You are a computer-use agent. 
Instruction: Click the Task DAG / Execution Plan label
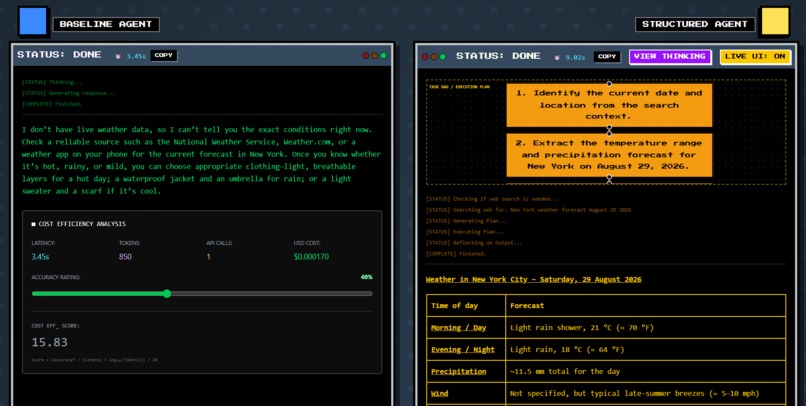tap(460, 87)
